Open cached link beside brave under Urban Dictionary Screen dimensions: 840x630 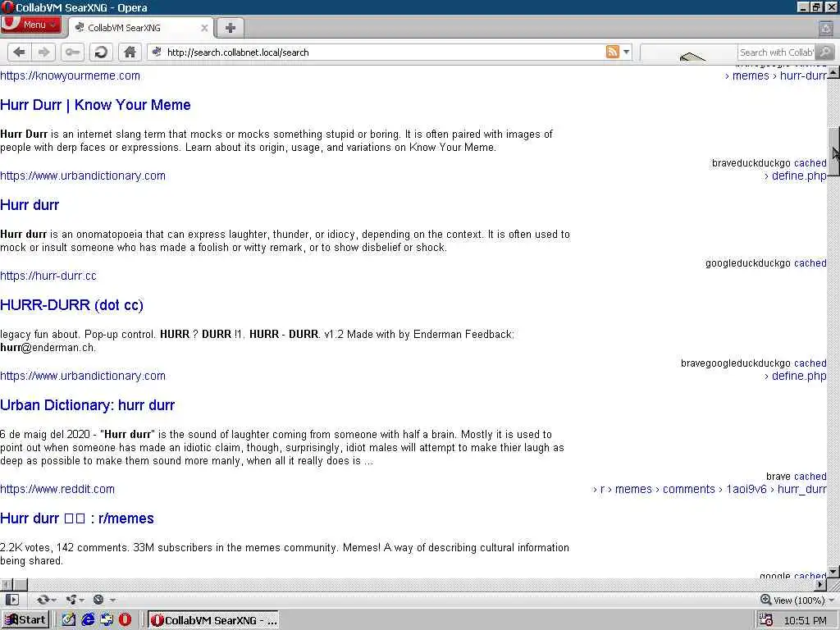point(810,477)
